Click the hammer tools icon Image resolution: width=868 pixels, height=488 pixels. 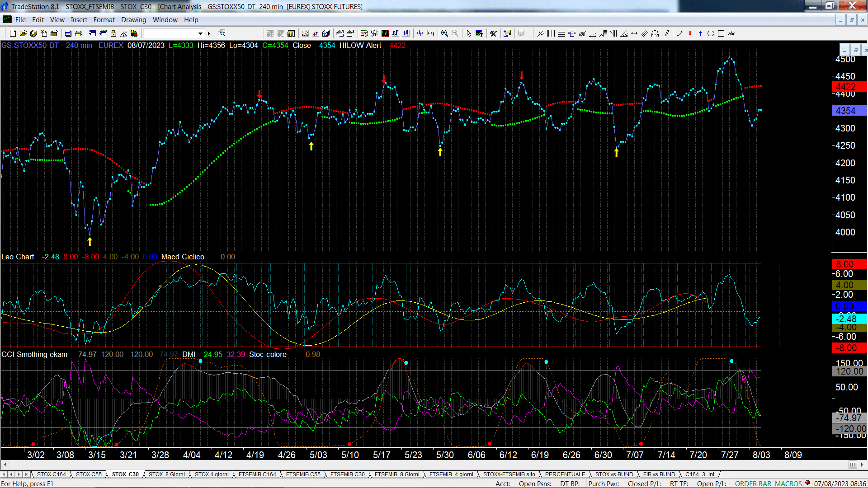[x=493, y=33]
